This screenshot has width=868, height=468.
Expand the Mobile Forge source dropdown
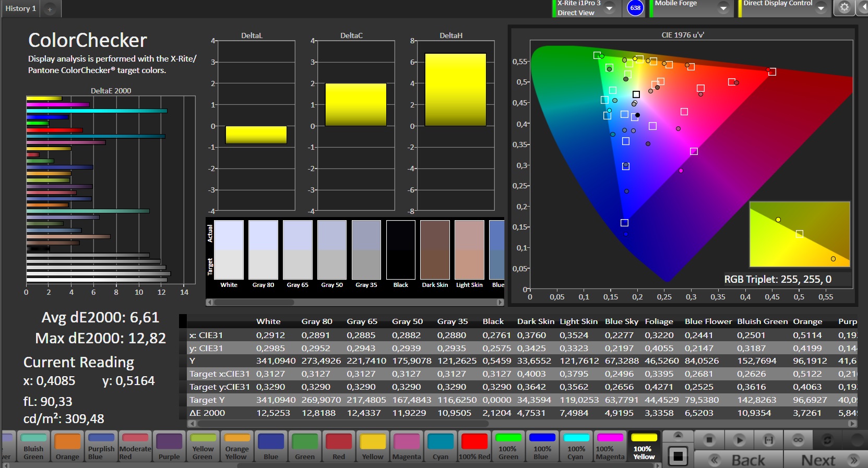pos(723,8)
